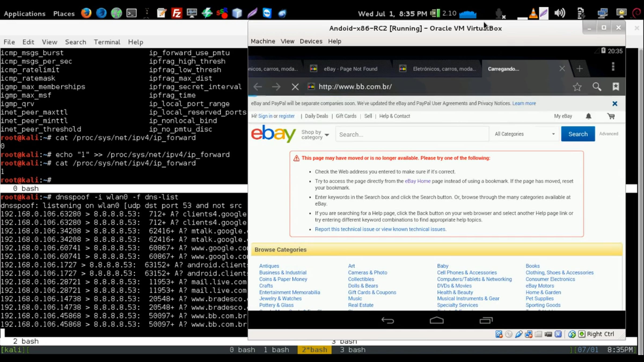Tap the Android back navigation button
The image size is (644, 362).
(387, 320)
